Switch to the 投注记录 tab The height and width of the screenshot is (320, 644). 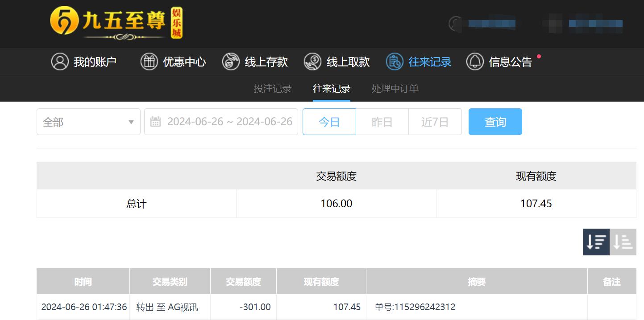click(272, 88)
